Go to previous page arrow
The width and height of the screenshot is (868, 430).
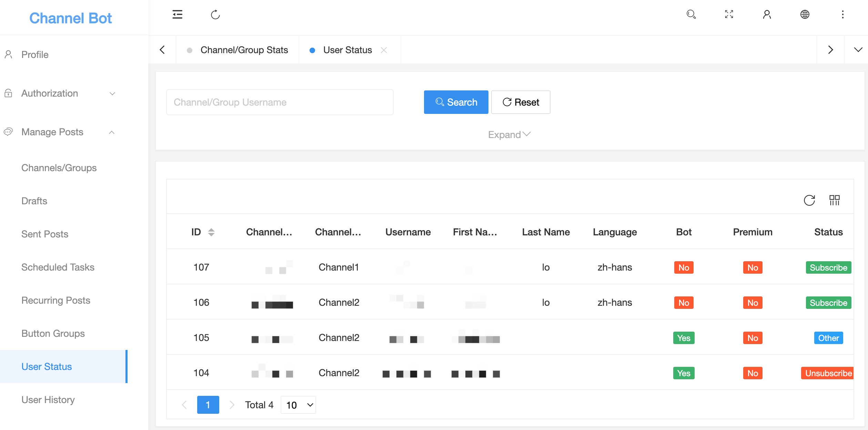pos(184,405)
